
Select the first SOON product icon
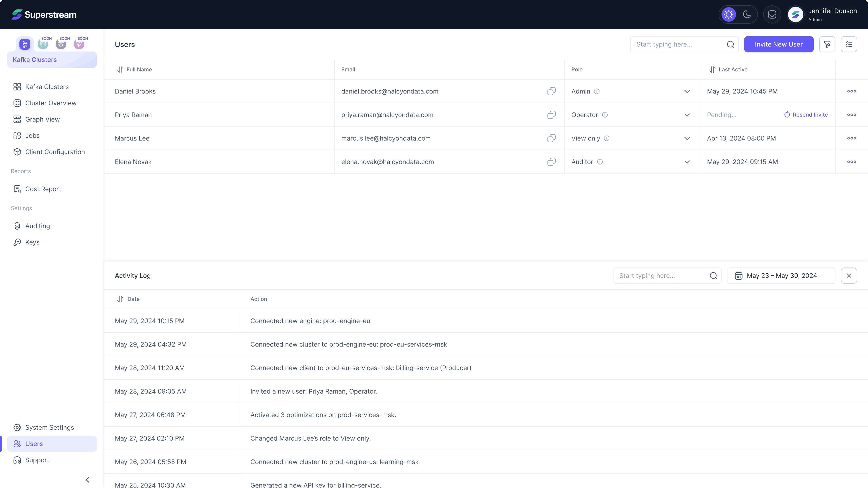43,44
